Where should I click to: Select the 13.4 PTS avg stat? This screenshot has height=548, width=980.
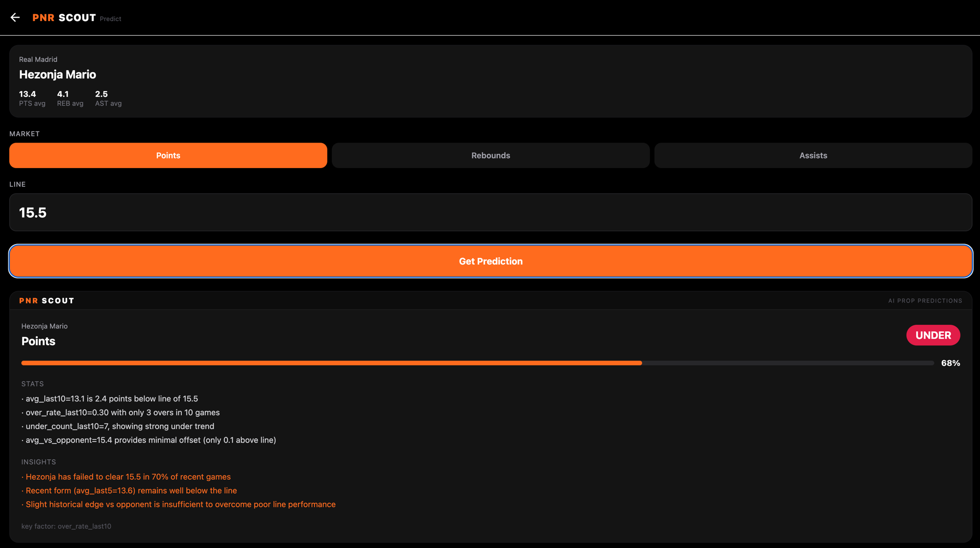(32, 98)
